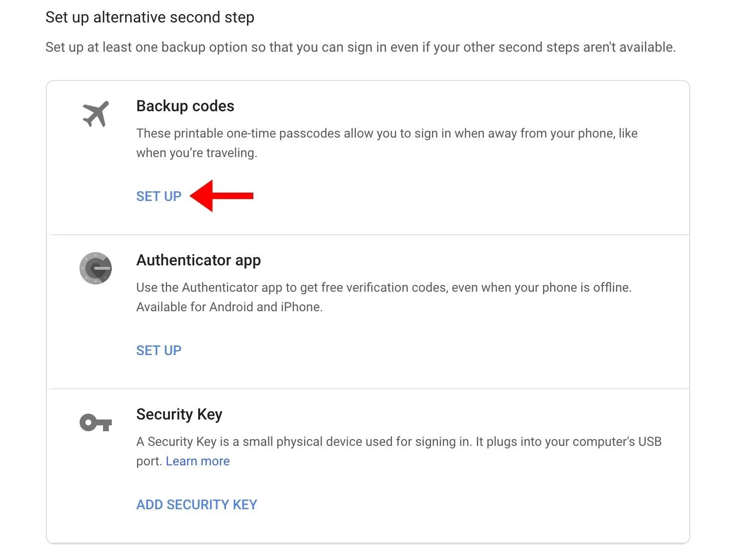
Task: Click 'Available for Android and iPhone' line
Action: pyautogui.click(x=229, y=307)
